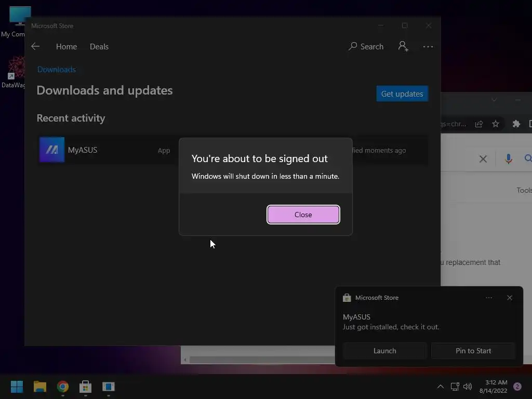Open the notification center badge

[x=517, y=387]
